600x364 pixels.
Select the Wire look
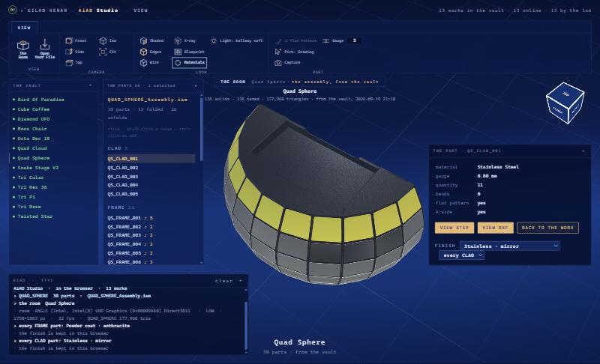tap(149, 62)
